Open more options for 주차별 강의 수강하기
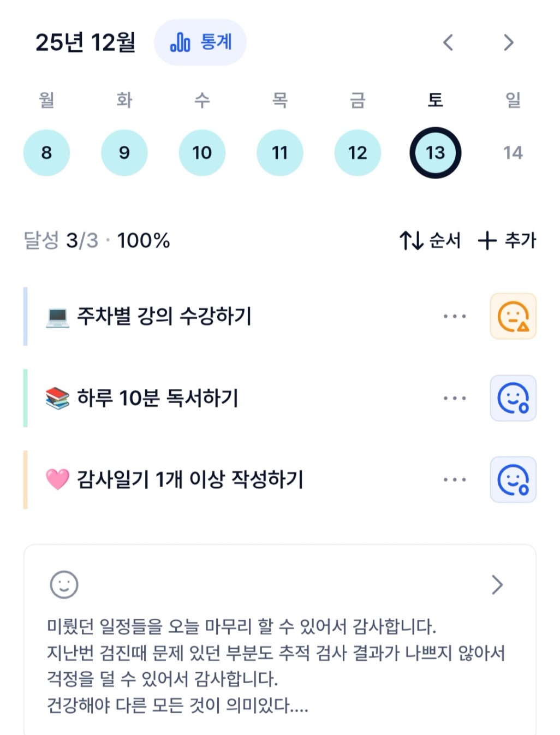 [x=455, y=316]
